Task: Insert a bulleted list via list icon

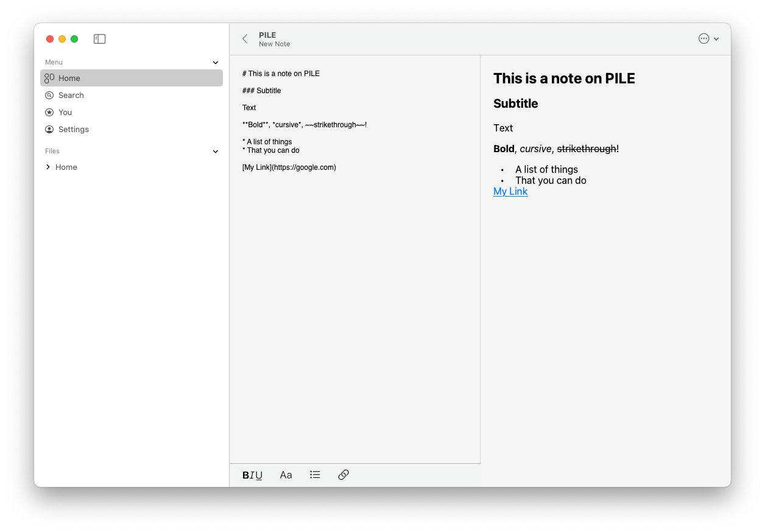Action: pyautogui.click(x=315, y=475)
